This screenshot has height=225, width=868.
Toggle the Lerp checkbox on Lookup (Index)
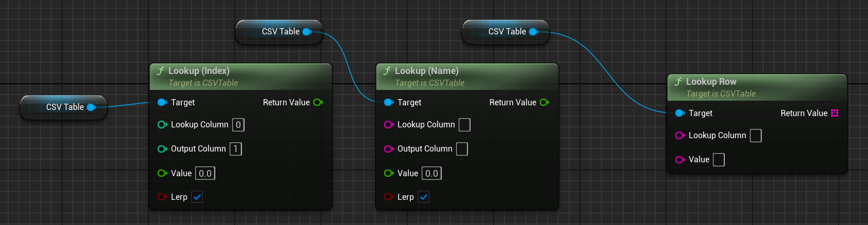coord(197,197)
